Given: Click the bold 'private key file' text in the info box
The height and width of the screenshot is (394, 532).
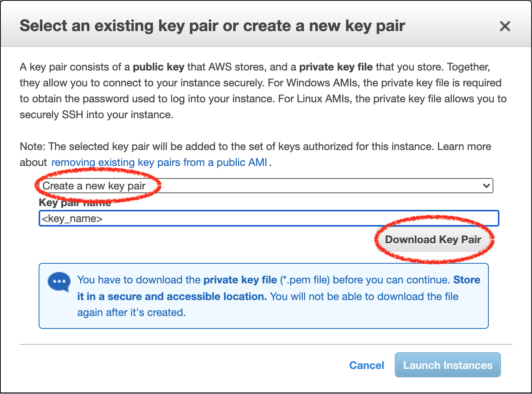Looking at the screenshot, I should [x=240, y=280].
